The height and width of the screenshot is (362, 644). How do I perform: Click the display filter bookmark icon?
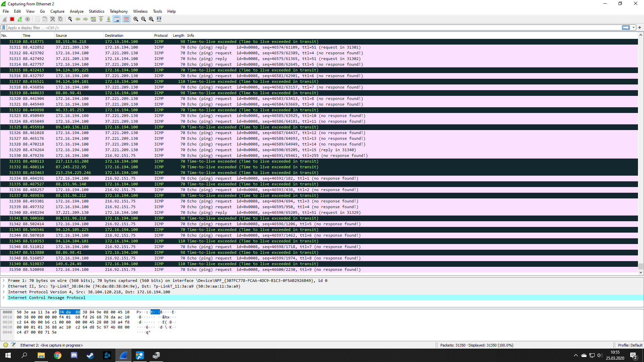tap(4, 27)
